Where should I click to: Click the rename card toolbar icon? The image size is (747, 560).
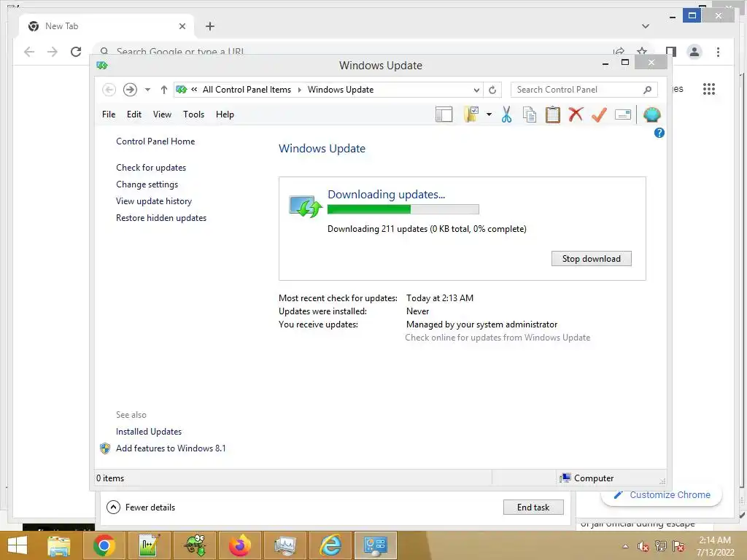click(x=623, y=114)
